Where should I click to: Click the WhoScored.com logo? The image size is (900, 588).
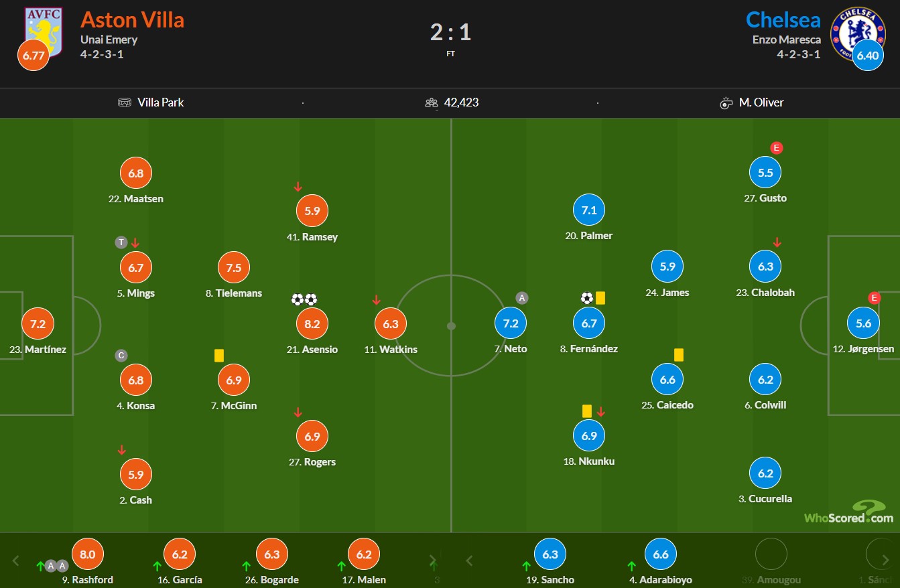(x=849, y=512)
